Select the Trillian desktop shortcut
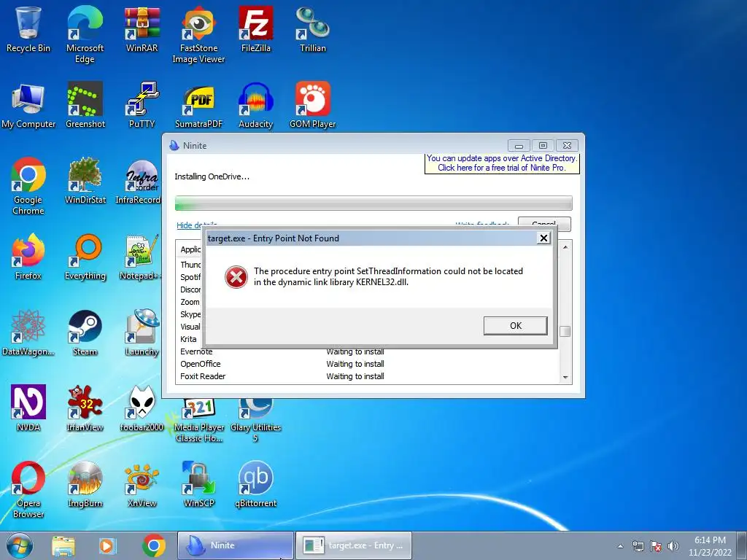This screenshot has width=747, height=560. tap(313, 28)
